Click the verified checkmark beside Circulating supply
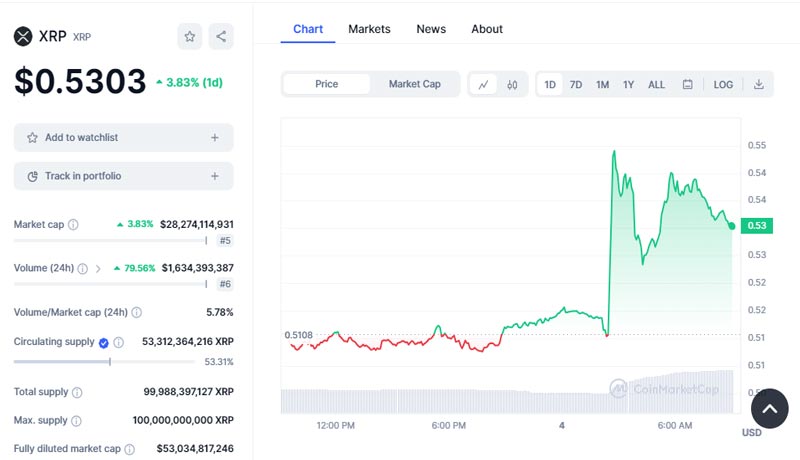The image size is (800, 460). pos(104,343)
